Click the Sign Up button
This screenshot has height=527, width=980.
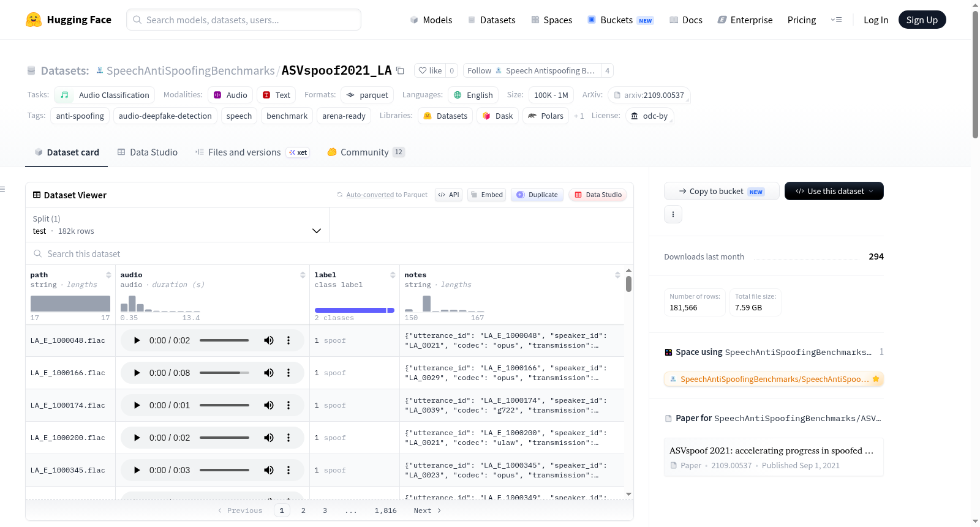922,20
